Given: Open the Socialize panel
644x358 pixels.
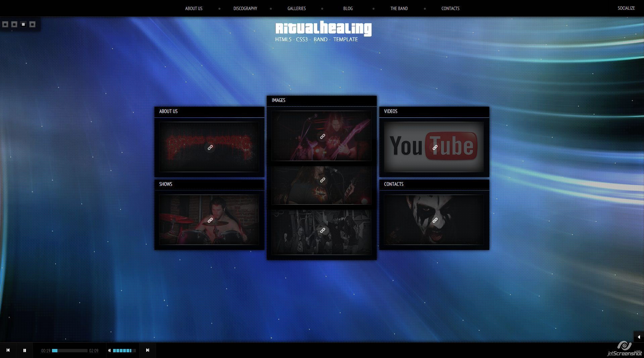Looking at the screenshot, I should (x=626, y=8).
